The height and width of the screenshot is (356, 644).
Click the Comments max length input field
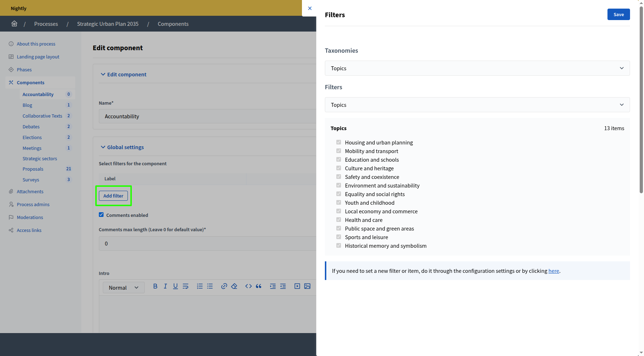click(207, 243)
